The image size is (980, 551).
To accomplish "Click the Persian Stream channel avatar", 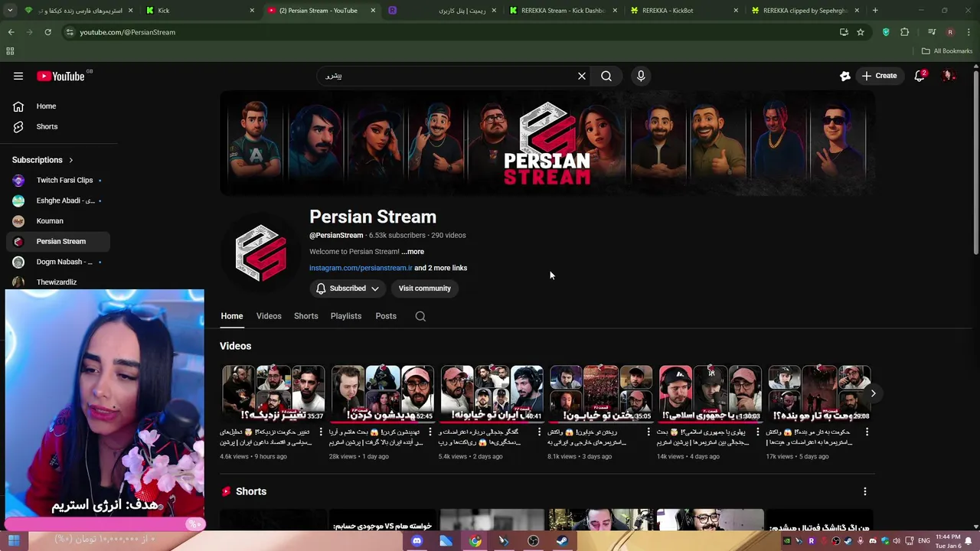I will pos(261,253).
